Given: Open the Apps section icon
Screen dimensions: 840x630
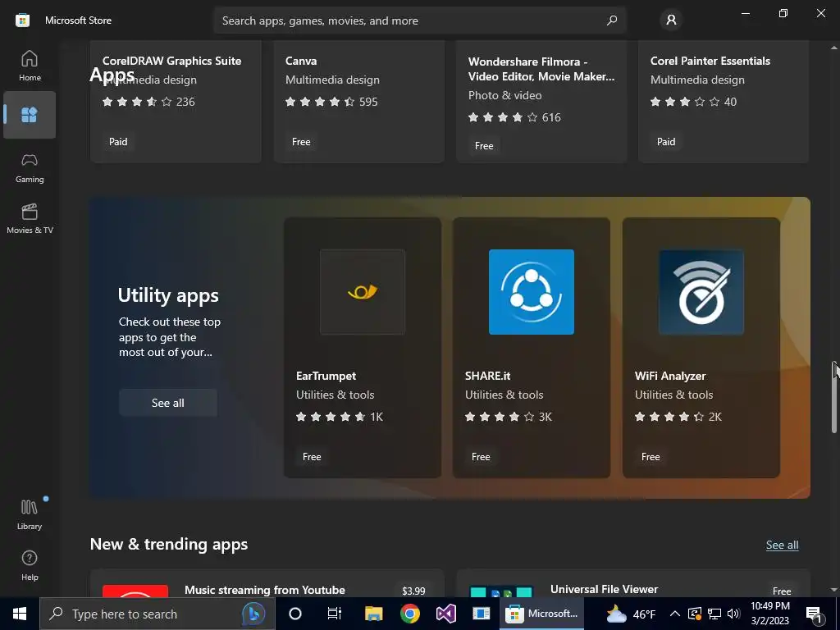Looking at the screenshot, I should point(30,115).
